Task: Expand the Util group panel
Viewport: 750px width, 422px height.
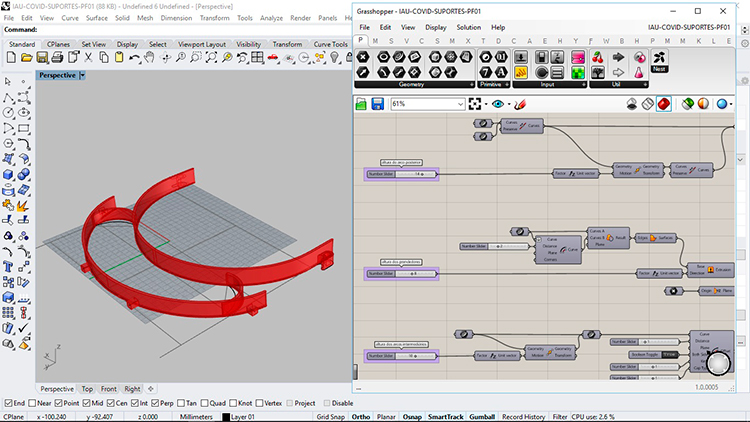Action: (645, 85)
